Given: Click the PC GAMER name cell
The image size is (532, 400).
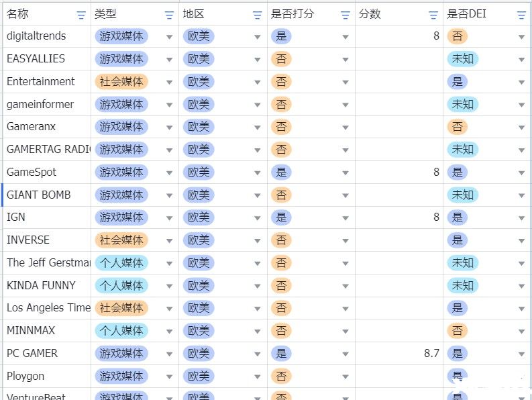Looking at the screenshot, I should point(47,354).
